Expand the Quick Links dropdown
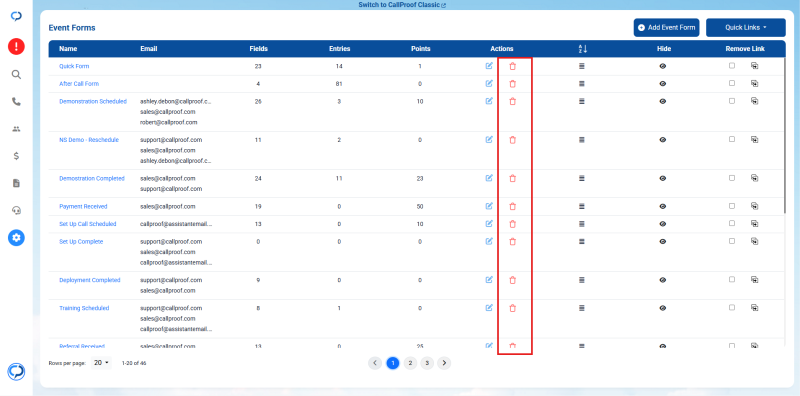The image size is (800, 396). pos(745,28)
